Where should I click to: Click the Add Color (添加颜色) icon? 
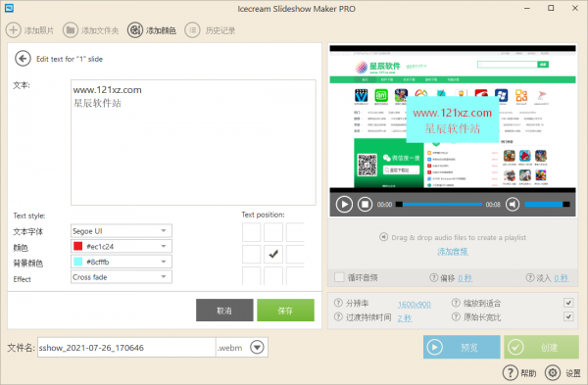[135, 30]
